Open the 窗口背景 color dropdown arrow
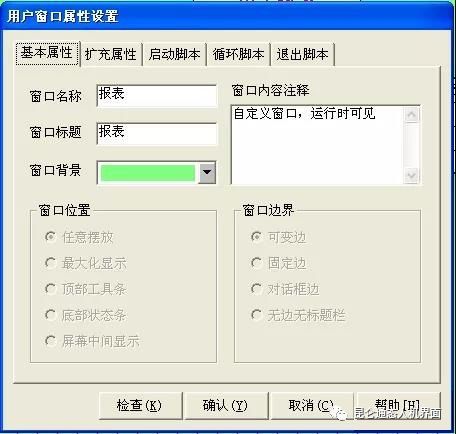456x434 pixels. click(x=207, y=172)
